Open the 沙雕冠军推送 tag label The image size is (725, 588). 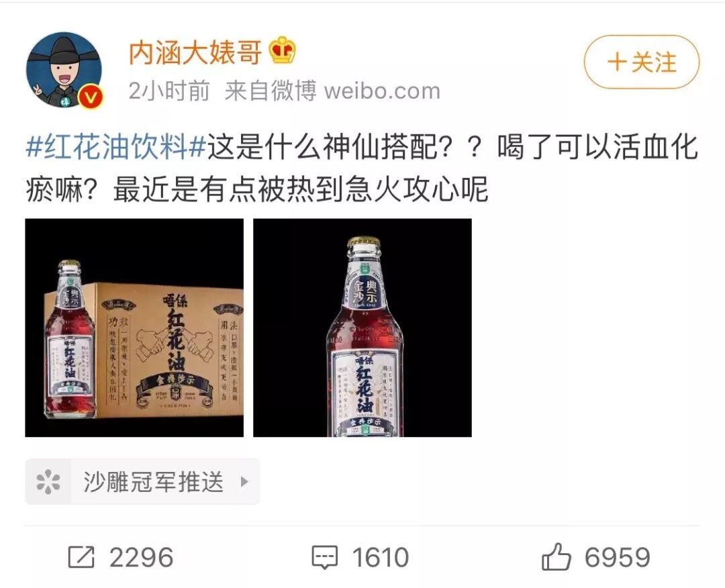[154, 482]
